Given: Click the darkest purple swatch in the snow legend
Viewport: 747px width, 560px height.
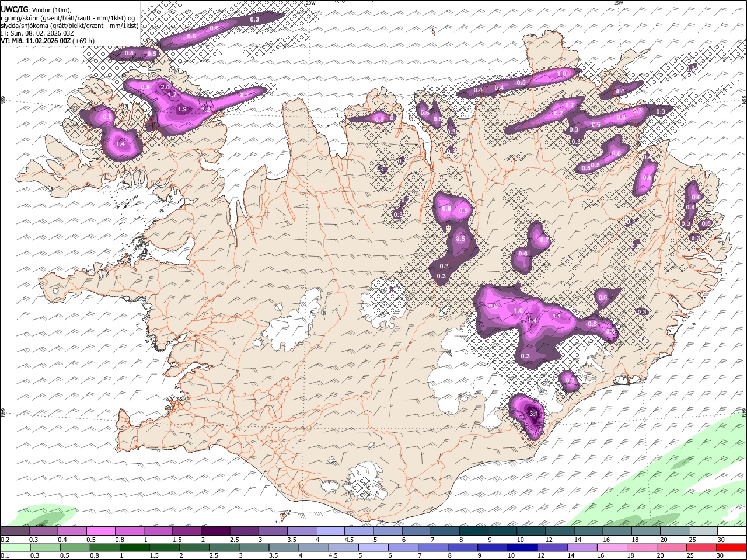Looking at the screenshot, I should [x=215, y=531].
